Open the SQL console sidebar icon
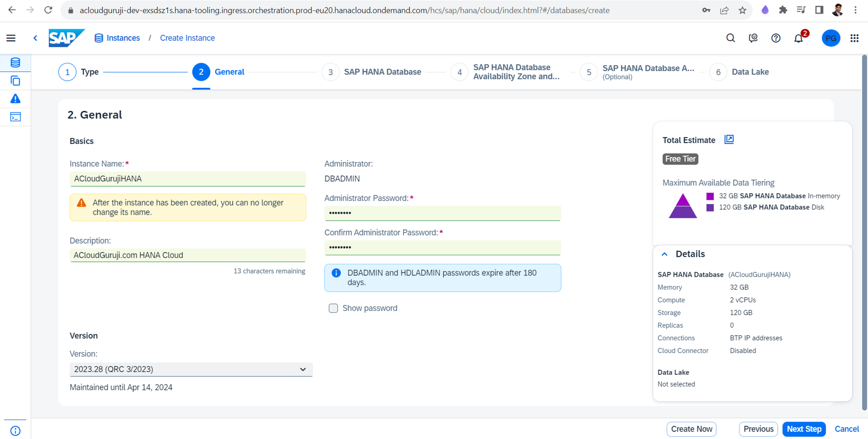This screenshot has height=439, width=868. pos(15,117)
